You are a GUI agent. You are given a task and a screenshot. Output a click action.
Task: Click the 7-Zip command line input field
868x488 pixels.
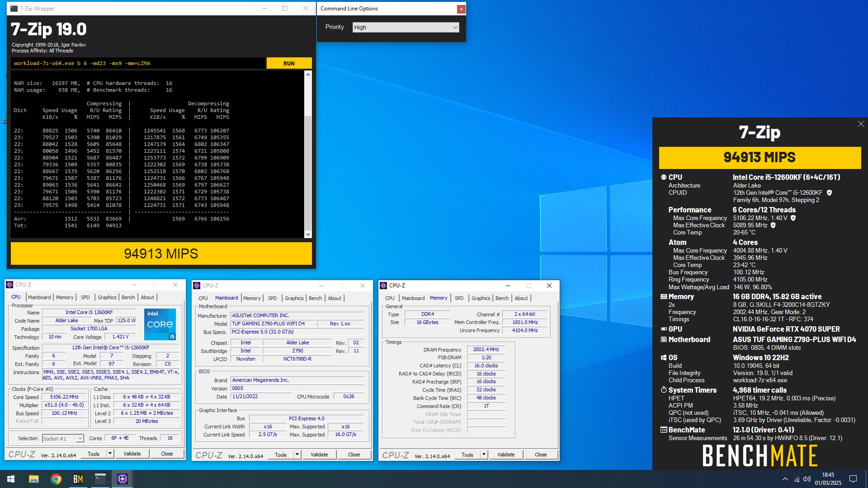[x=138, y=63]
